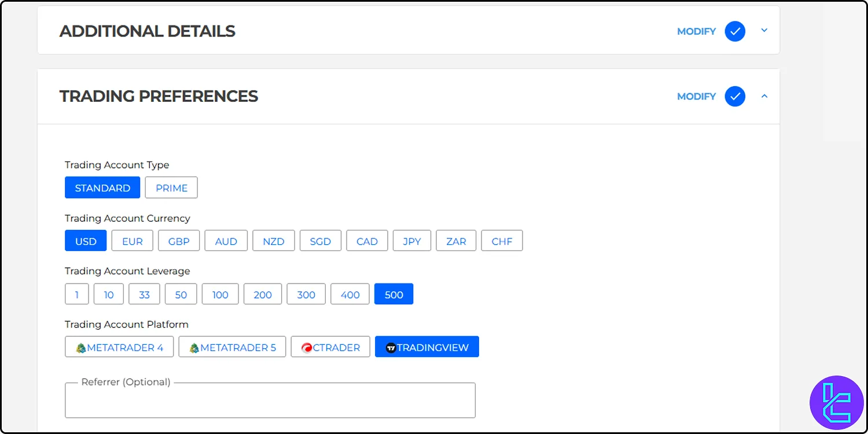Set leverage to 10
The height and width of the screenshot is (434, 868).
[109, 294]
